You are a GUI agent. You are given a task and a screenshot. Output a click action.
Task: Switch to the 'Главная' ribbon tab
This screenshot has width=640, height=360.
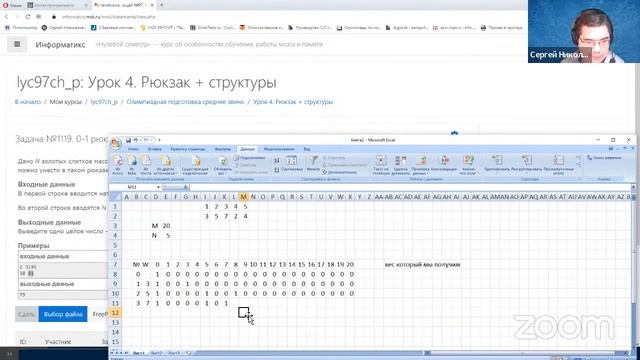[x=133, y=149]
